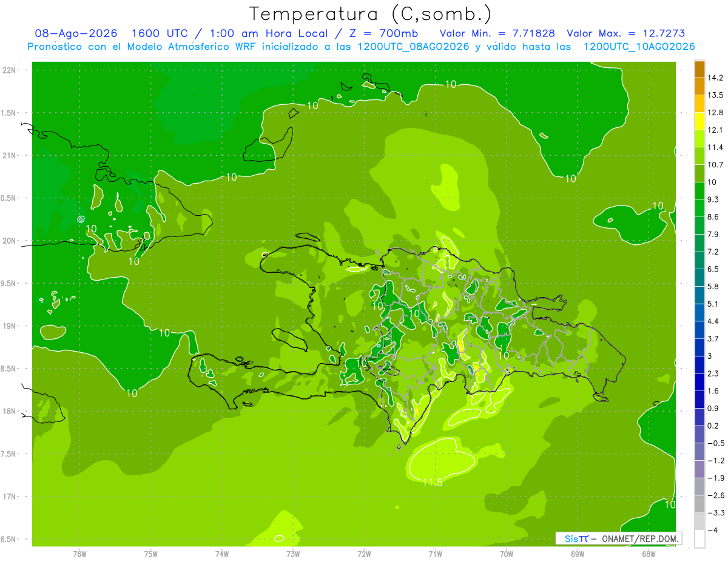Click the colorbar label '12.8'
The width and height of the screenshot is (728, 562).
click(715, 113)
